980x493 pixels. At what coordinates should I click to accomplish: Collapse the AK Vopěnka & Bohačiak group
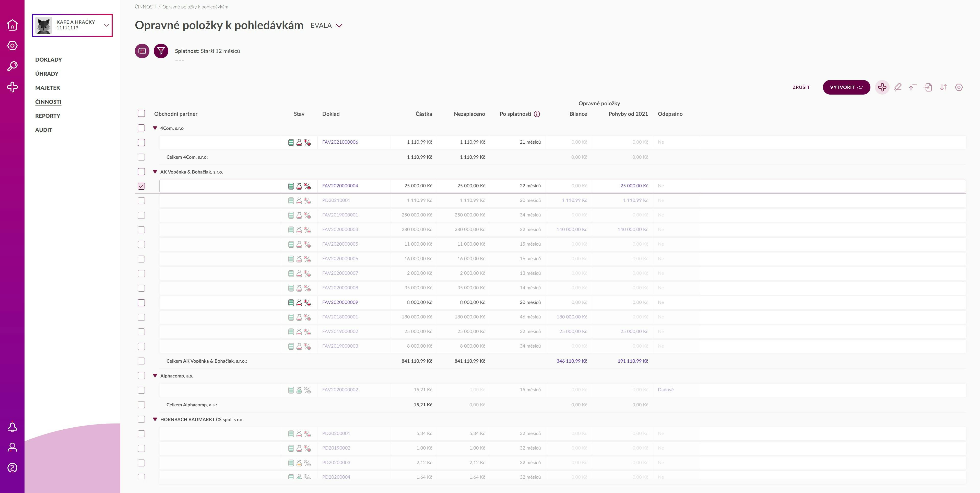click(155, 172)
